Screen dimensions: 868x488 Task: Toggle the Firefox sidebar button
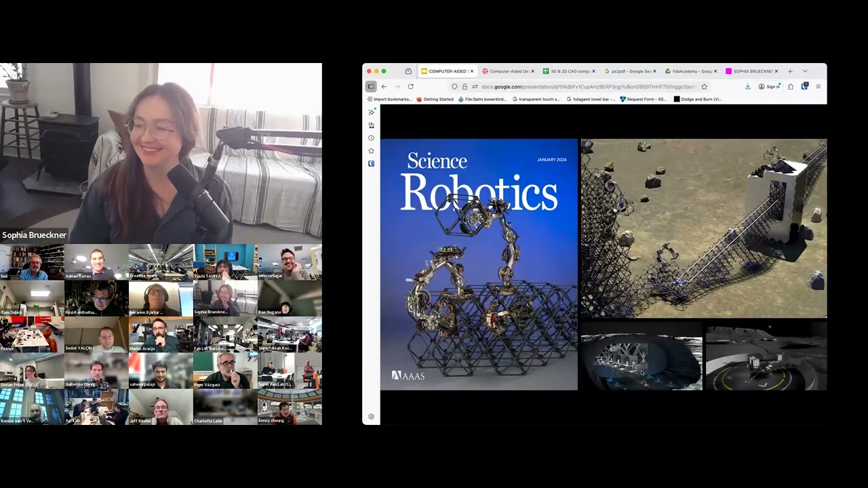point(371,87)
